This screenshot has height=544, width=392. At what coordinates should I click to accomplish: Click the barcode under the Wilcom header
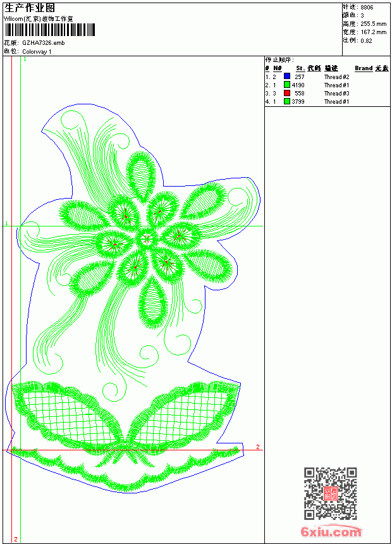point(49,30)
